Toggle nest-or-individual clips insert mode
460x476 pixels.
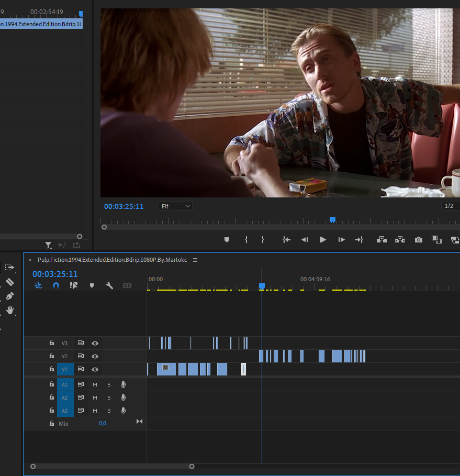click(x=38, y=285)
